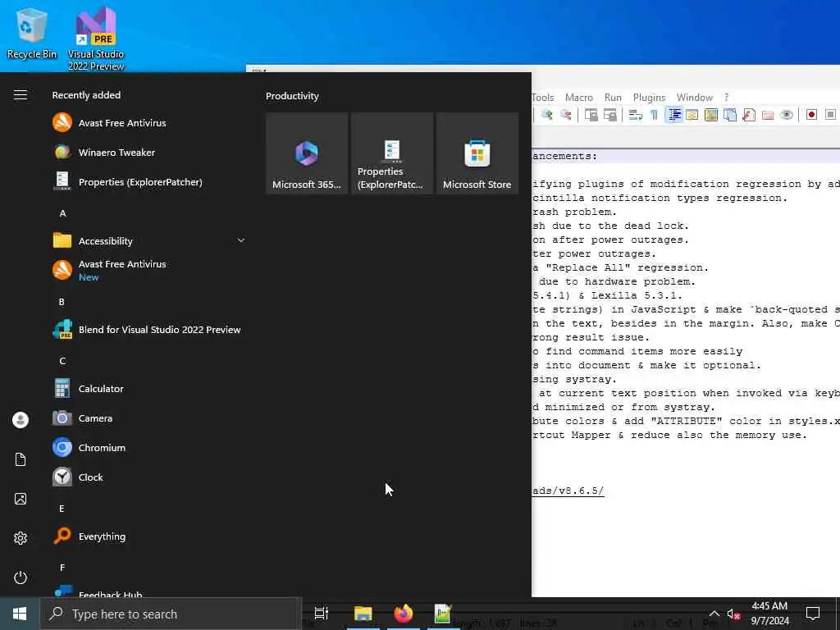Expand Start menu hamburger navigation
The width and height of the screenshot is (840, 630).
(x=21, y=95)
